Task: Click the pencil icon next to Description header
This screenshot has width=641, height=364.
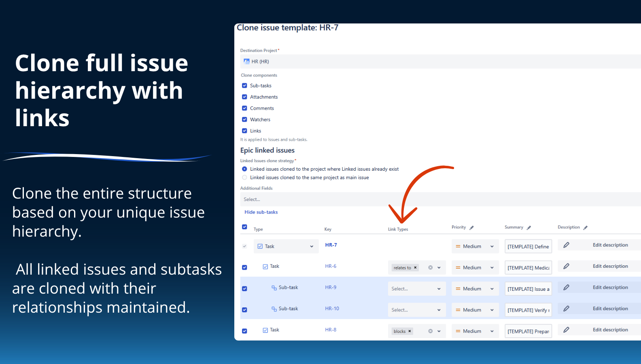Action: pos(585,228)
